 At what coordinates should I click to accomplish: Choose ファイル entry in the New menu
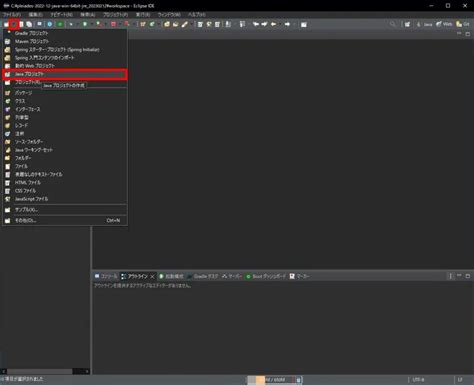coord(65,166)
